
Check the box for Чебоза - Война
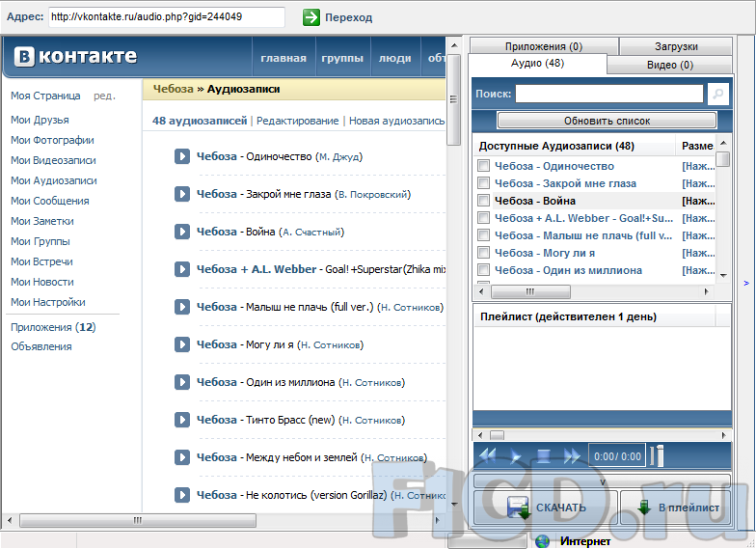click(x=484, y=201)
